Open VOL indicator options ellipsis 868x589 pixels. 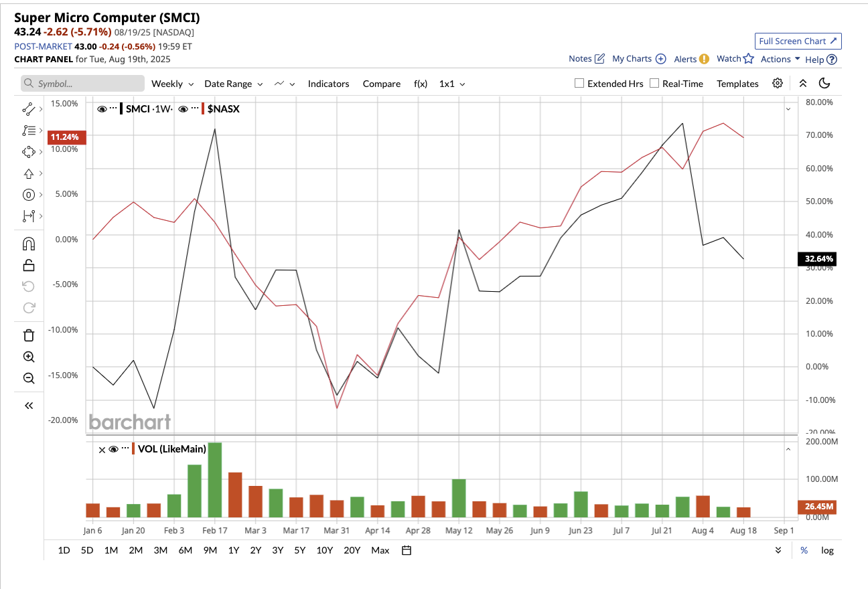pos(125,449)
